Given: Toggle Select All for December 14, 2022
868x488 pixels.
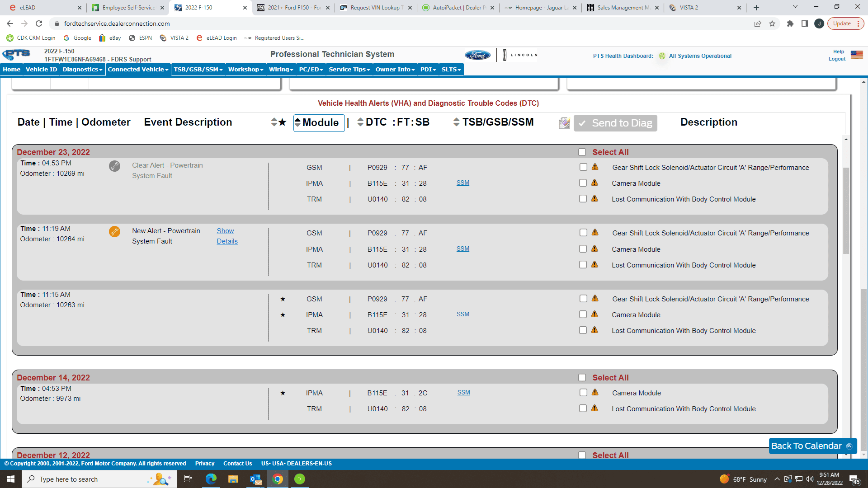Looking at the screenshot, I should [x=582, y=378].
